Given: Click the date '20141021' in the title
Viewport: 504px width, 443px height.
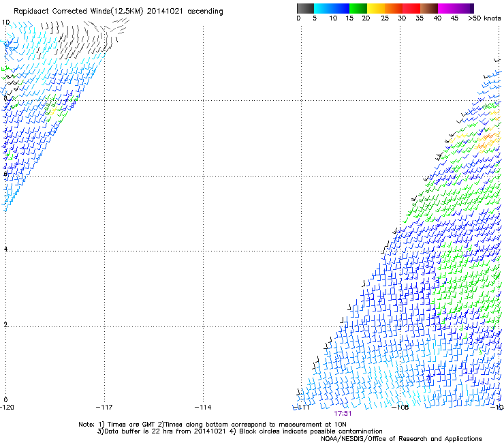Looking at the screenshot, I should point(165,12).
